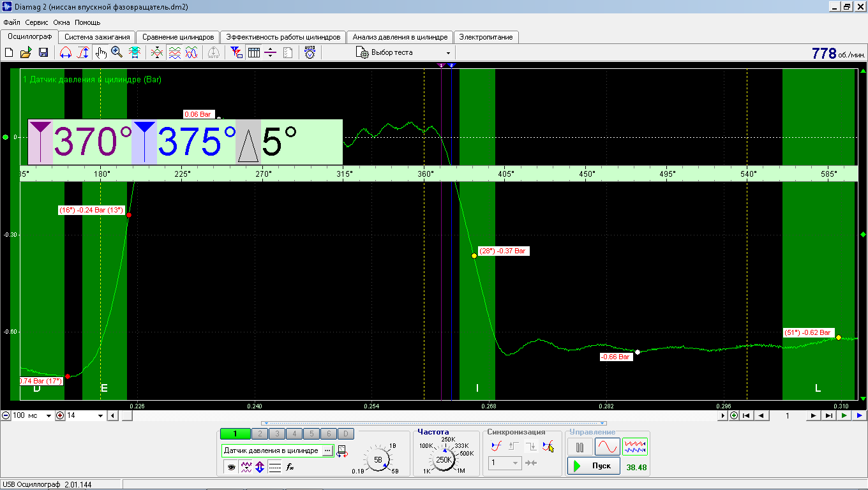The height and width of the screenshot is (490, 868).
Task: Switch to multi-waveform display mode
Action: tap(635, 447)
